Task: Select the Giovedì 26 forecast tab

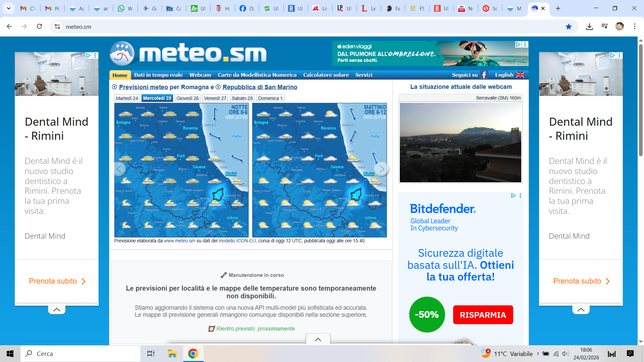Action: [x=187, y=98]
